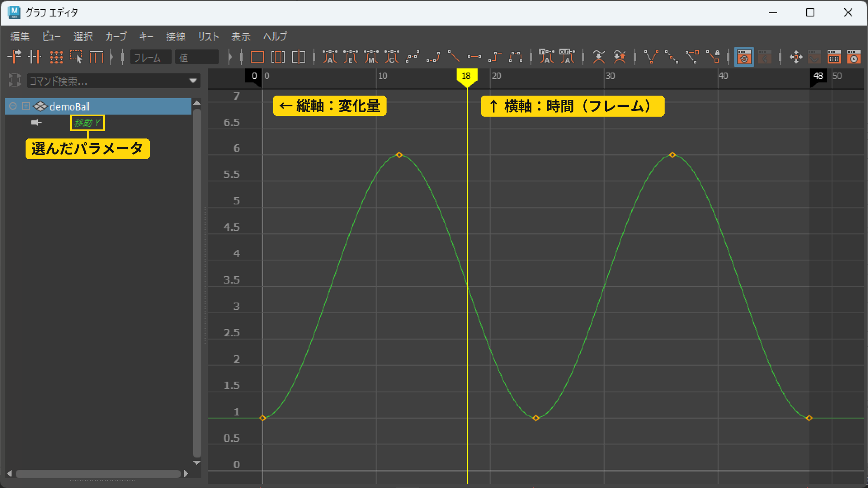Click the フレーム input field
Image resolution: width=868 pixels, height=488 pixels.
tap(151, 57)
